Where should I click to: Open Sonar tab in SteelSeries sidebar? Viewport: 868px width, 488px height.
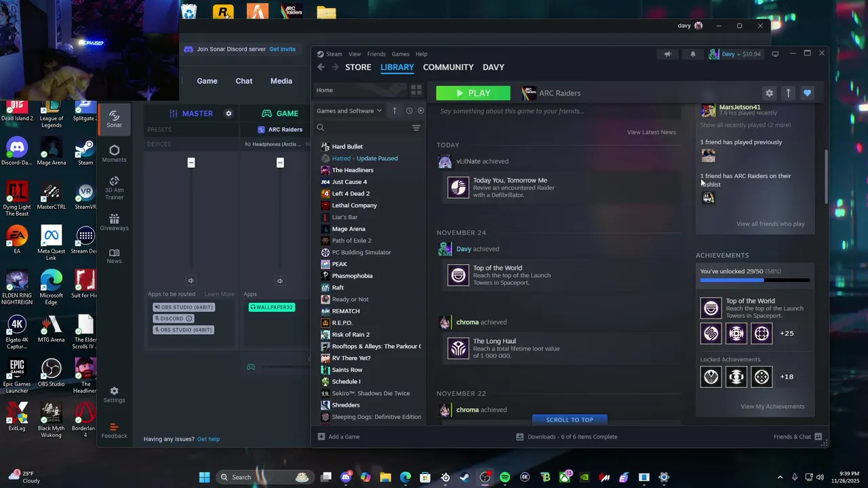coord(114,119)
